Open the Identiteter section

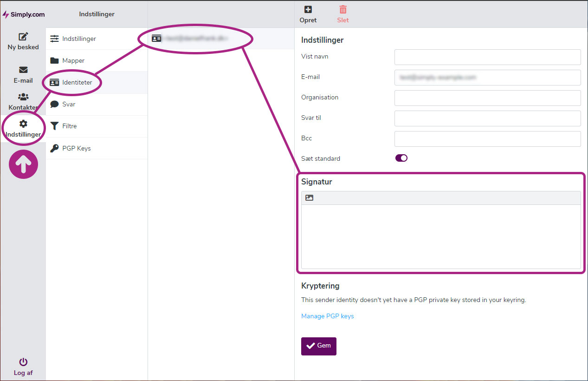pyautogui.click(x=77, y=82)
